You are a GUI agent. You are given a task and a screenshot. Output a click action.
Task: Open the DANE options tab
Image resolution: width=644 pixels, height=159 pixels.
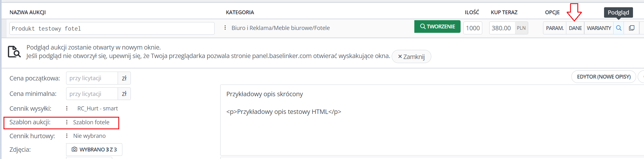click(x=575, y=28)
